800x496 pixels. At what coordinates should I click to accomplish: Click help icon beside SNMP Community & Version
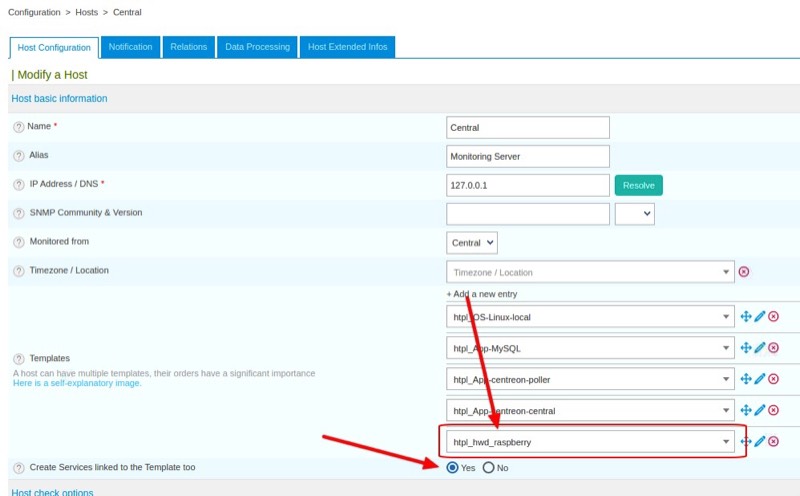18,213
